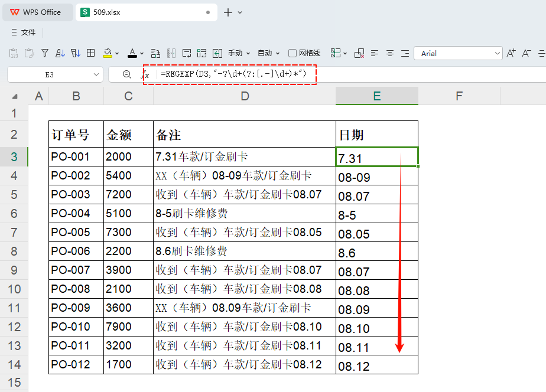The image size is (546, 392).
Task: Select date cell 08-09
Action: tap(377, 176)
